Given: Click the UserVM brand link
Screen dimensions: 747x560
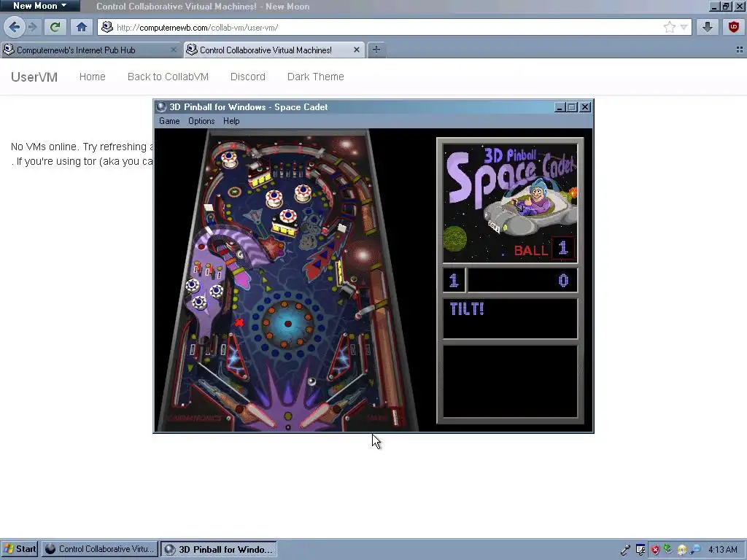Looking at the screenshot, I should pyautogui.click(x=34, y=77).
